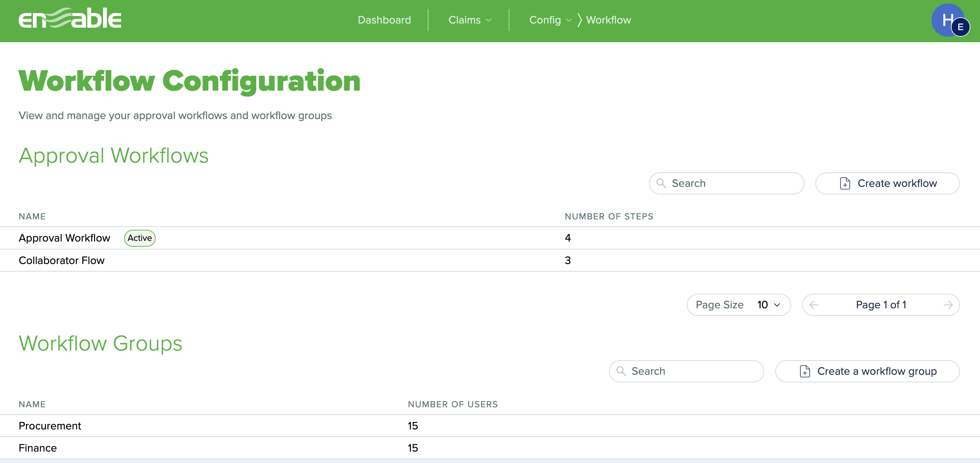
Task: Click Page 1 of 1 pagination control
Action: tap(881, 305)
